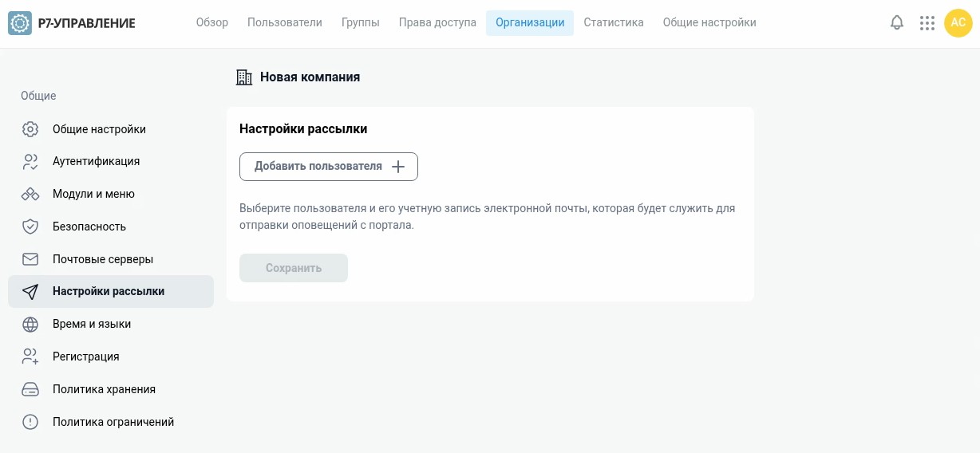The height and width of the screenshot is (453, 980).
Task: Click the plus icon in Добавить пользователя
Action: coord(398,167)
